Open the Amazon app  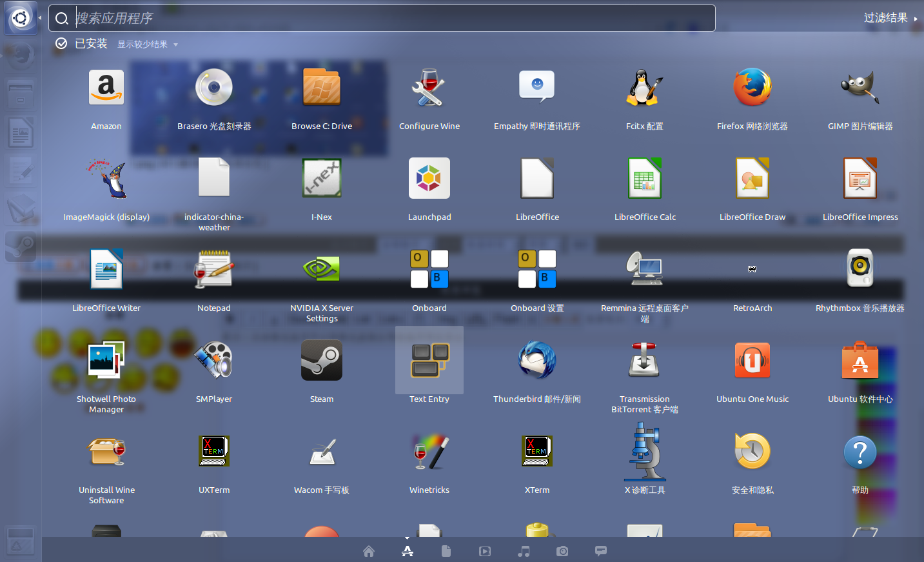106,88
